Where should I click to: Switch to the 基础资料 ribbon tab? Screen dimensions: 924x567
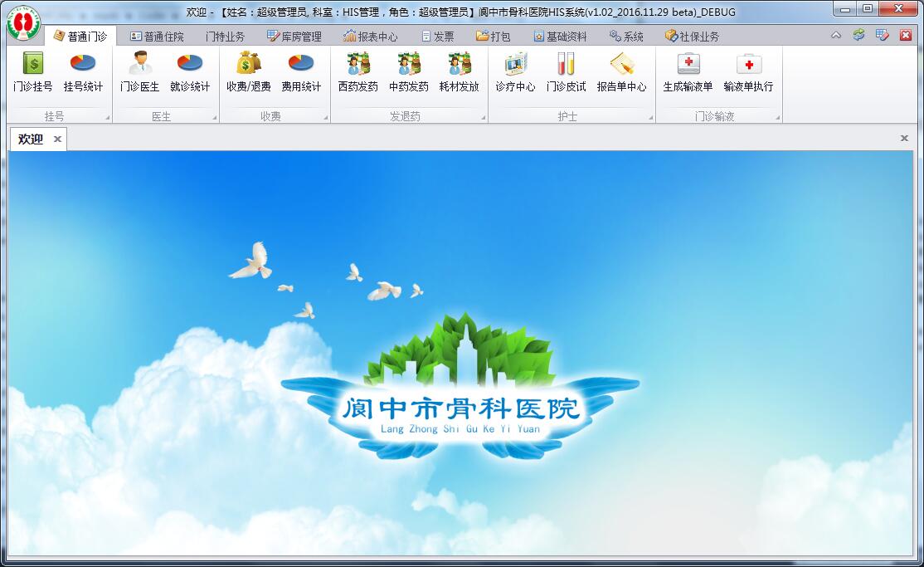pos(560,37)
